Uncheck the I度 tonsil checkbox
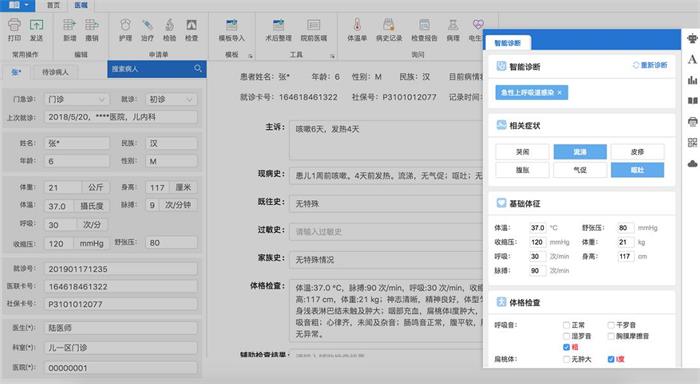700x384 pixels. pos(611,359)
